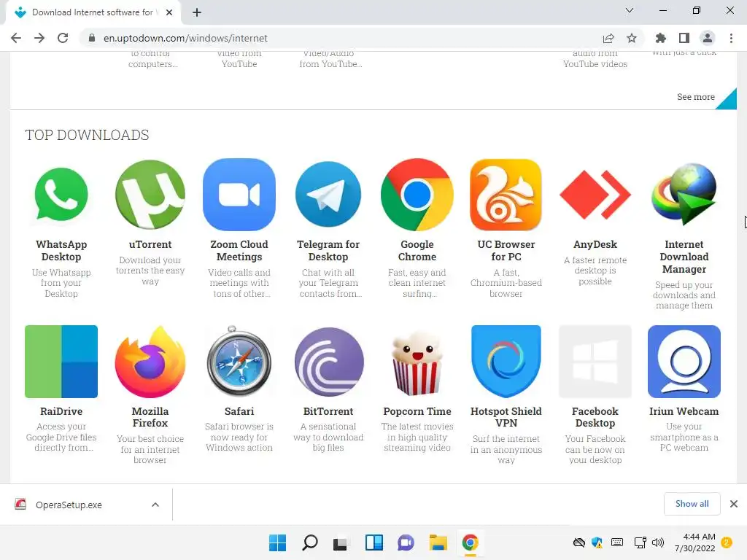
Task: Open the clock and date display
Action: click(695, 542)
